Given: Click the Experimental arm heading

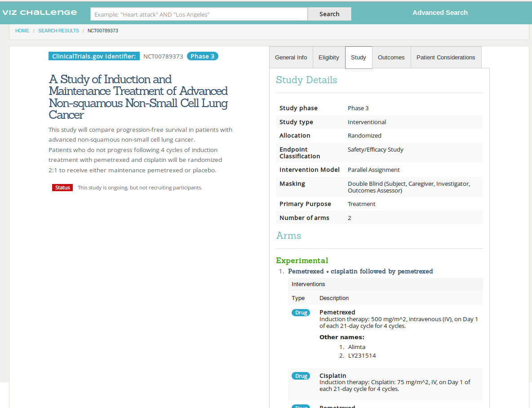Looking at the screenshot, I should click(302, 260).
